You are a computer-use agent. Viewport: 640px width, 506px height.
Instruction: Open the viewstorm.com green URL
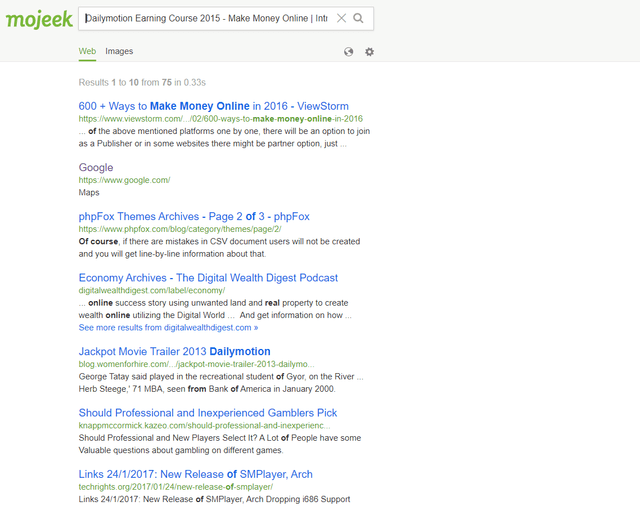tap(221, 119)
